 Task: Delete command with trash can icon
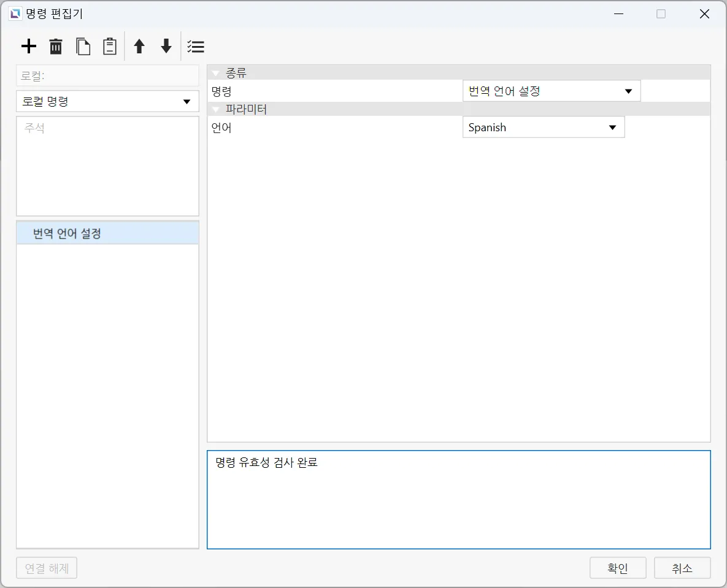tap(56, 47)
